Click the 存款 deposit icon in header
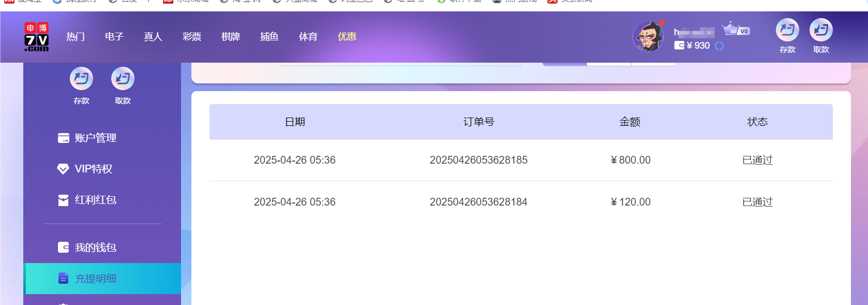Image resolution: width=868 pixels, height=305 pixels. (x=787, y=30)
